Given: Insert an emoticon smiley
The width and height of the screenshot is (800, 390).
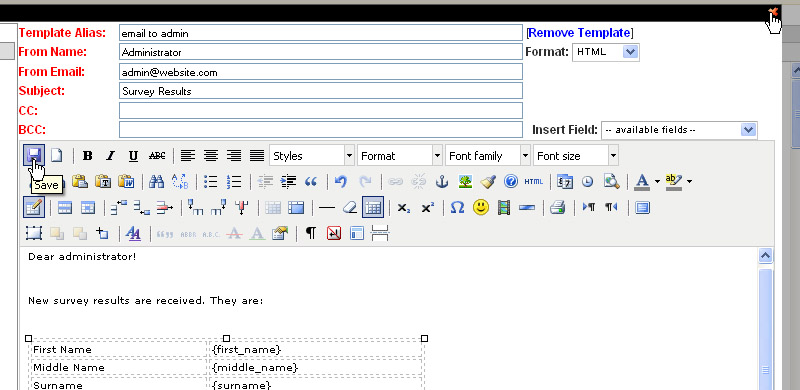Looking at the screenshot, I should pos(481,207).
